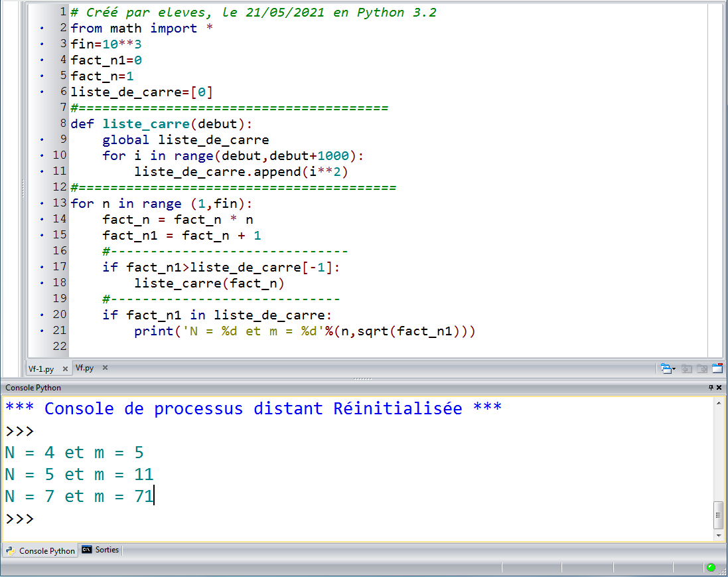Screen dimensions: 728x577
Task: Expand the editor tab list dropdown
Action: pyautogui.click(x=667, y=368)
